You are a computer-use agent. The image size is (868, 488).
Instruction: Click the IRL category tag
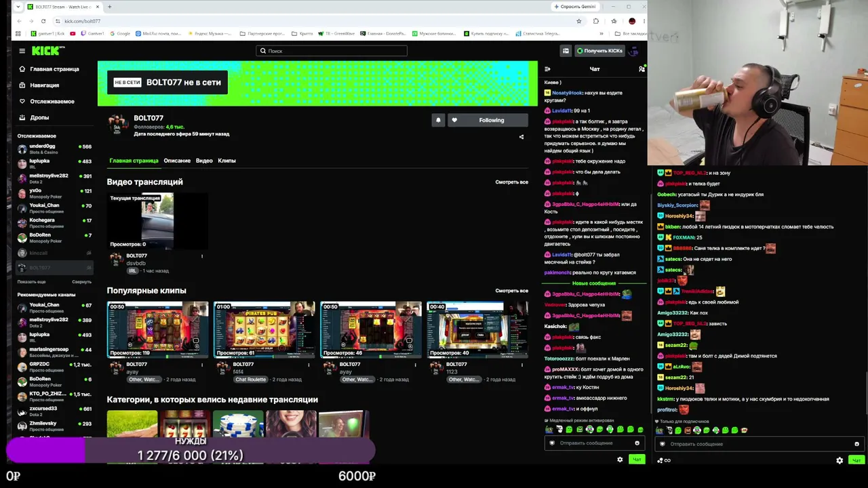click(132, 271)
